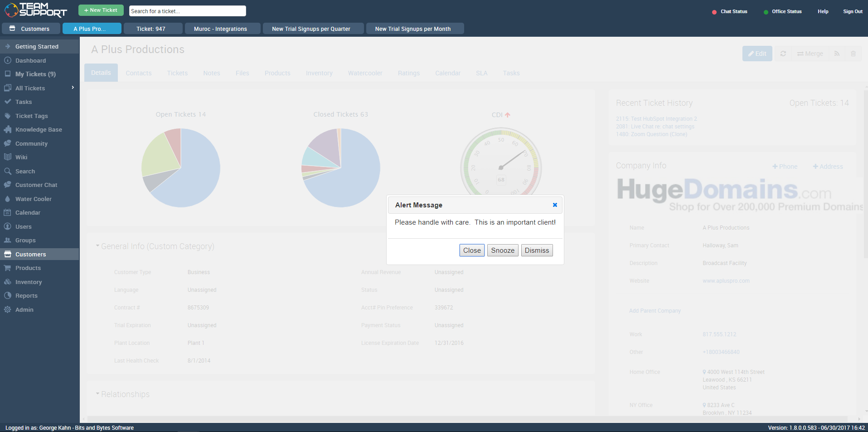Click the Dismiss button
Viewport: 868px width, 432px height.
point(537,250)
